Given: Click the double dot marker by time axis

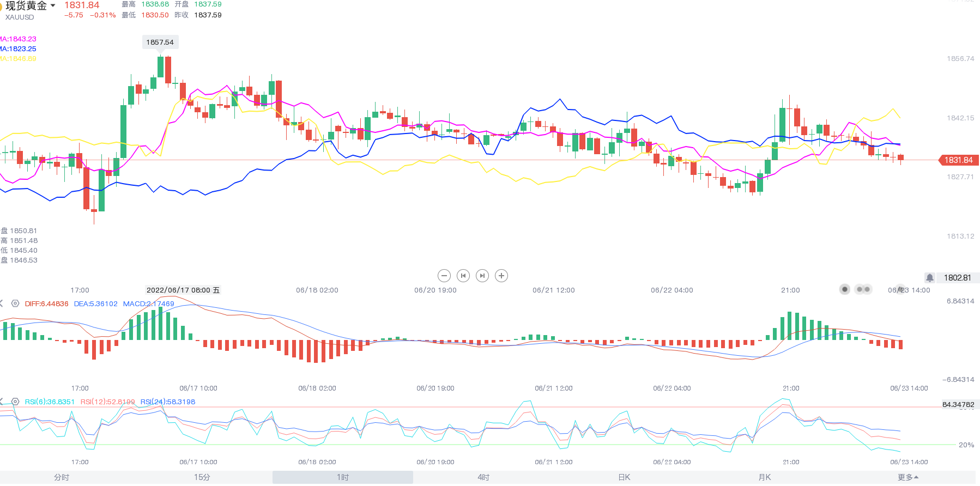Looking at the screenshot, I should (863, 289).
